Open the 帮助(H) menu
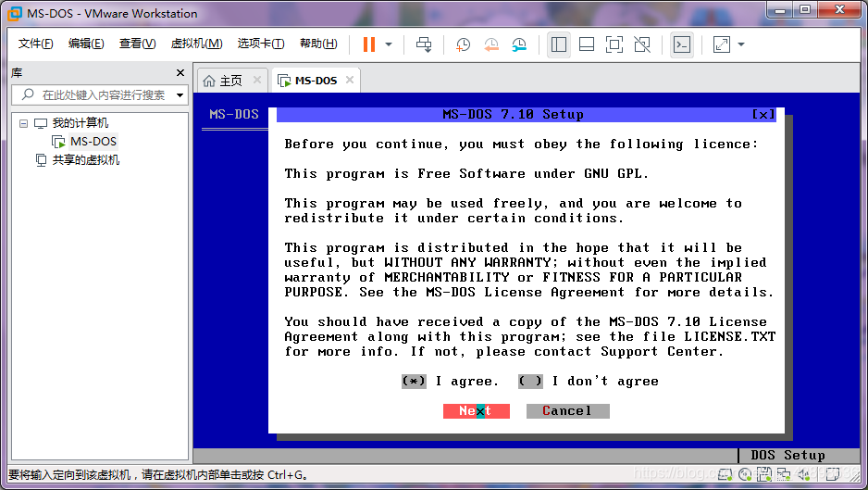The width and height of the screenshot is (868, 490). click(x=318, y=44)
